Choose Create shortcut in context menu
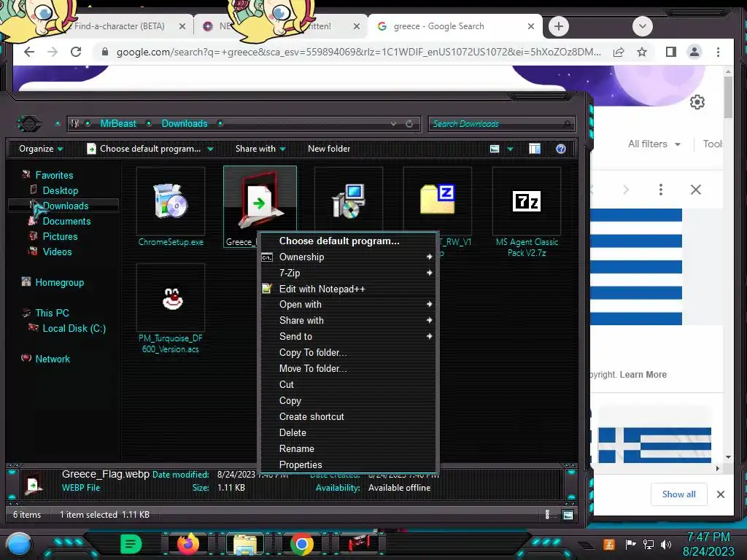Image resolution: width=747 pixels, height=560 pixels. click(x=348, y=416)
